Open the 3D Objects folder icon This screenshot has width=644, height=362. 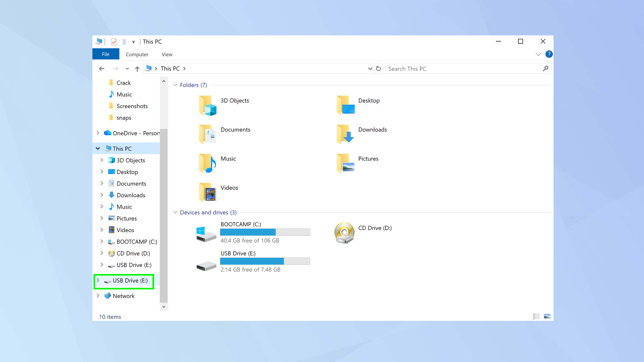(207, 106)
